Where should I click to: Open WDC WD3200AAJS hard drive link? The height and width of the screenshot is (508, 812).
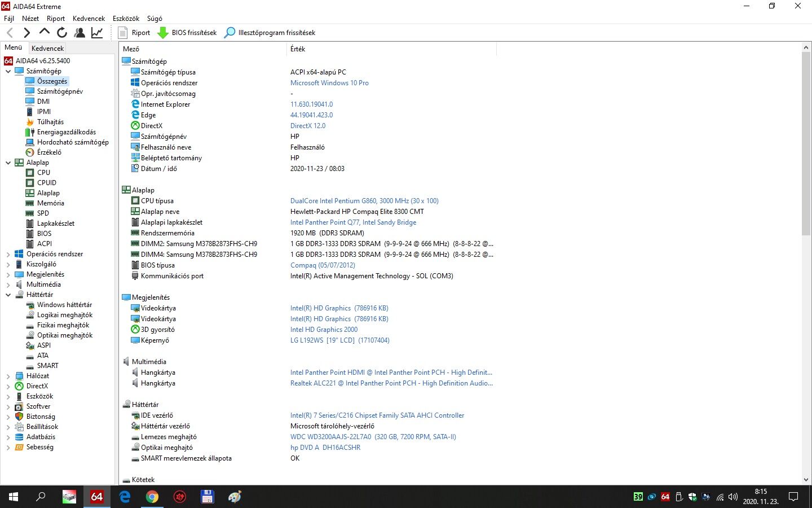[x=373, y=437]
